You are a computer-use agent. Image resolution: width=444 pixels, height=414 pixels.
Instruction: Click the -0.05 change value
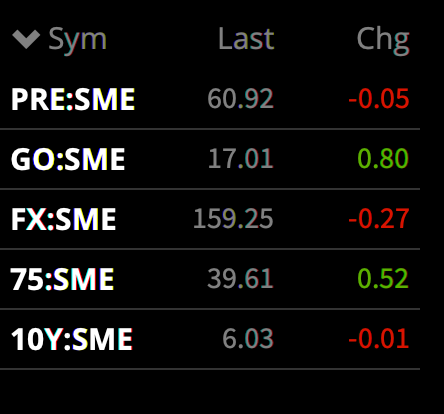point(379,99)
